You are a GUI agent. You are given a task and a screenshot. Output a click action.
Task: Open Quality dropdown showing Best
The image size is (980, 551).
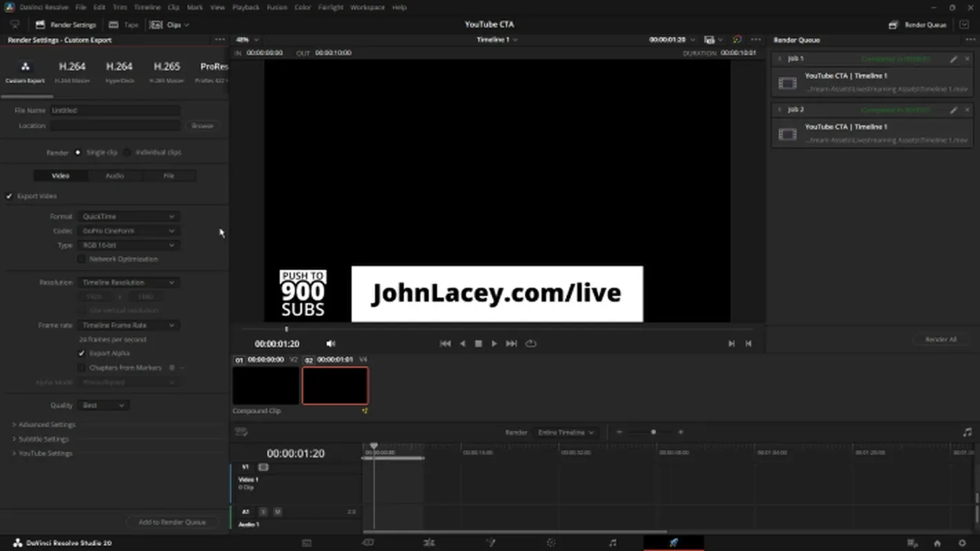(103, 406)
